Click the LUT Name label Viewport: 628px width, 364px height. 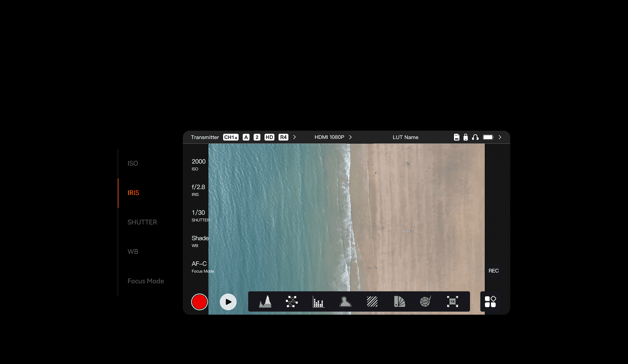click(x=405, y=137)
